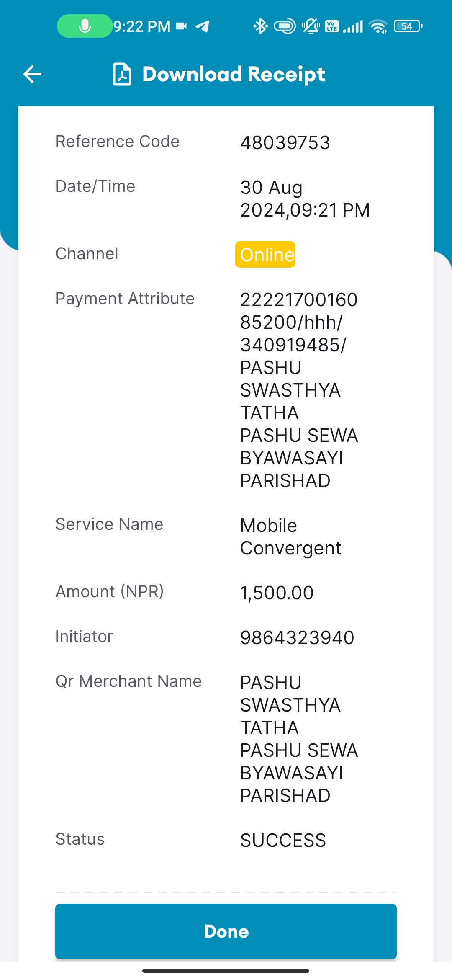Image resolution: width=452 pixels, height=980 pixels.
Task: Tap the Bluetooth status icon
Action: pyautogui.click(x=260, y=26)
